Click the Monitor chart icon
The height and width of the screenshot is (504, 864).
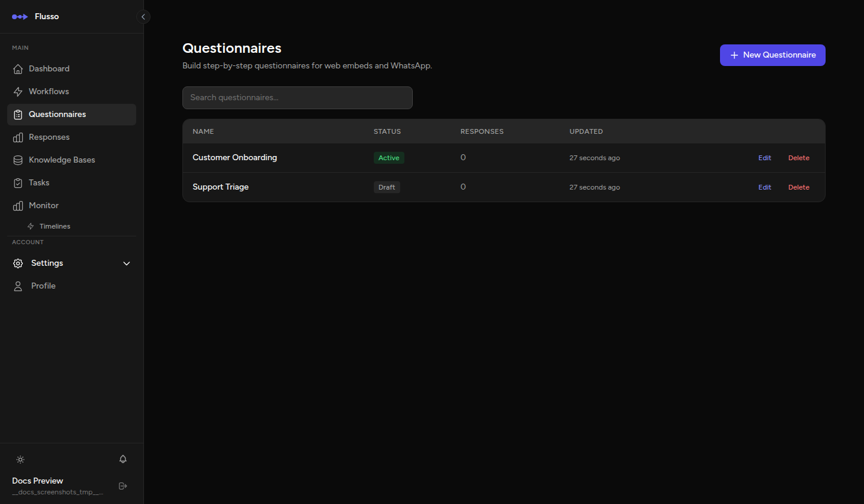18,206
